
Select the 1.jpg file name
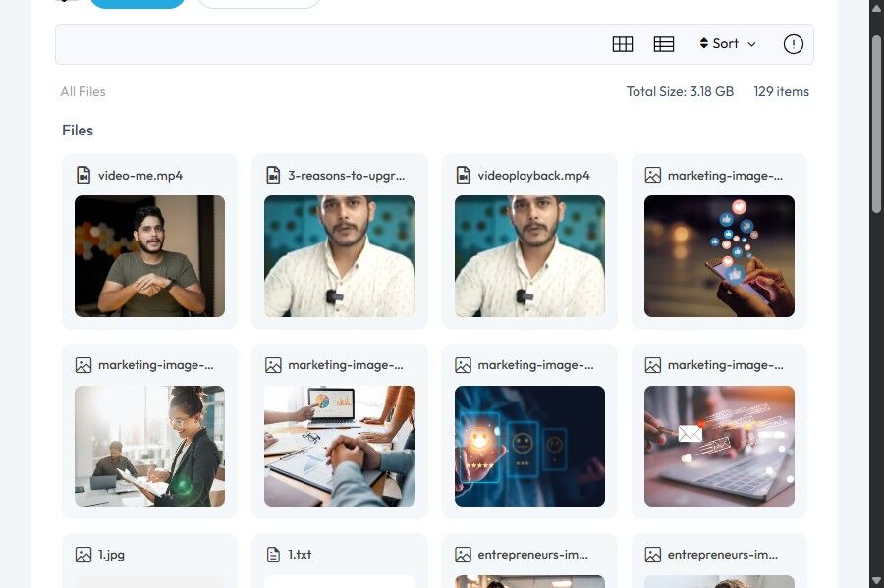pyautogui.click(x=111, y=555)
